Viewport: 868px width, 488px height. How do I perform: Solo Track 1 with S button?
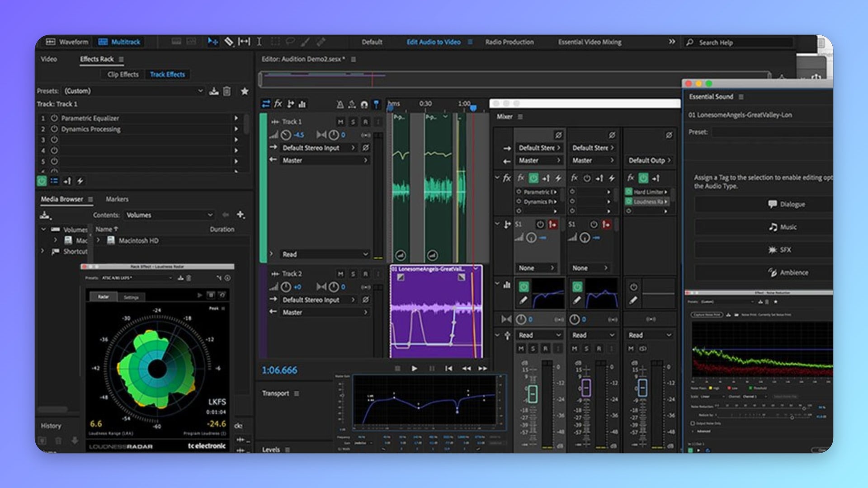click(353, 122)
